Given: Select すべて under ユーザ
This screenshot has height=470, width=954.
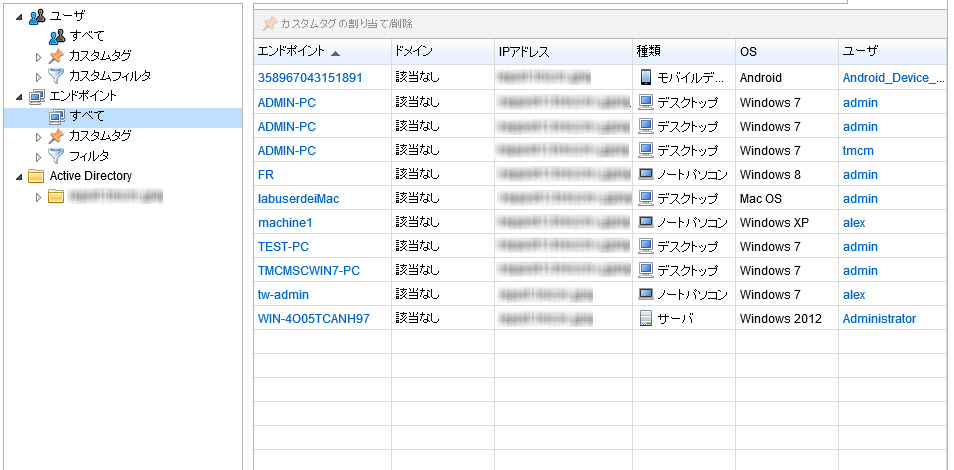Looking at the screenshot, I should (86, 36).
